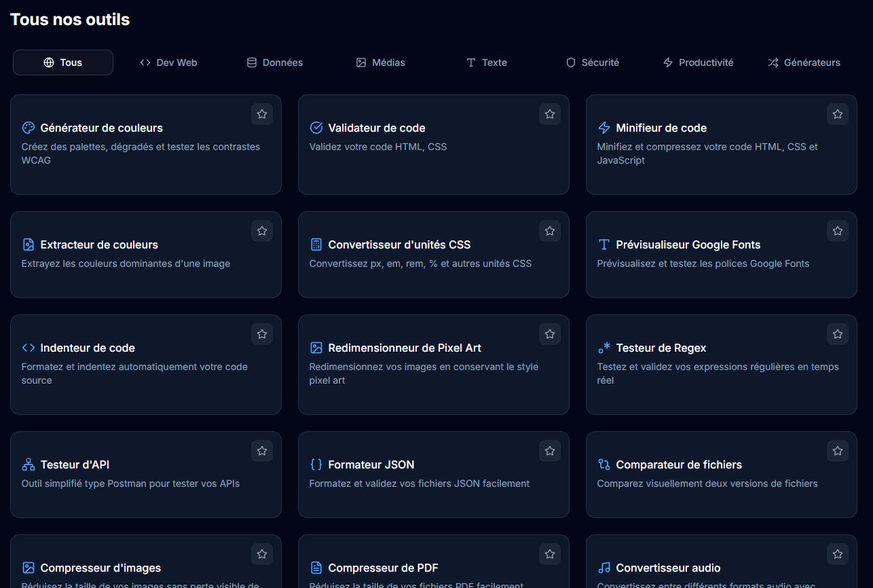Star the Compresseur d'images card
The height and width of the screenshot is (588, 873).
coord(262,554)
